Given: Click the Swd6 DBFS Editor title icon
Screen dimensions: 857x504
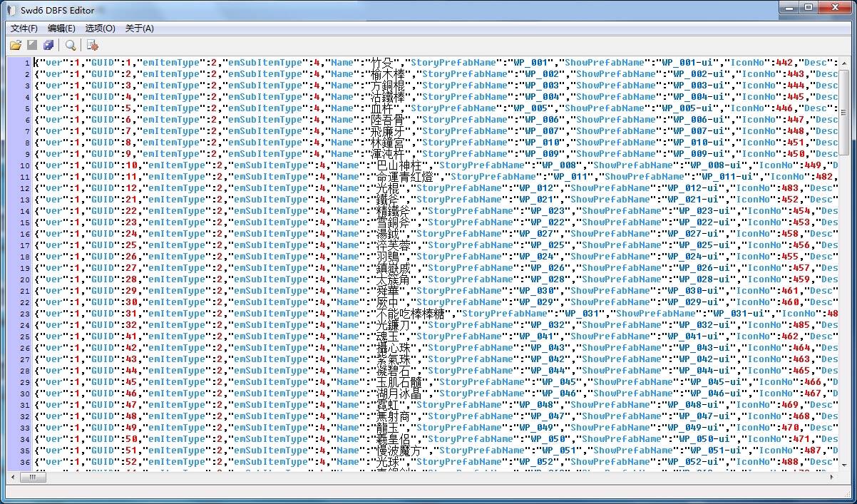Looking at the screenshot, I should 12,10.
